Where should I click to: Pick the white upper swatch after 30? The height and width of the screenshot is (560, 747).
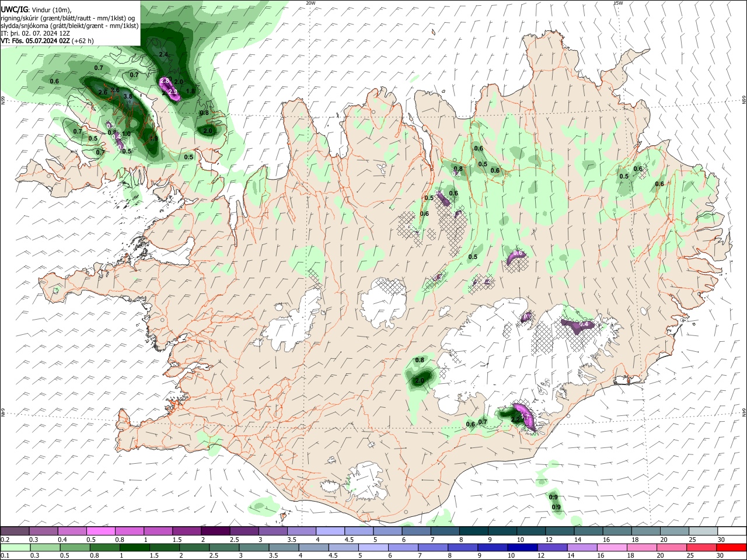[x=732, y=531]
